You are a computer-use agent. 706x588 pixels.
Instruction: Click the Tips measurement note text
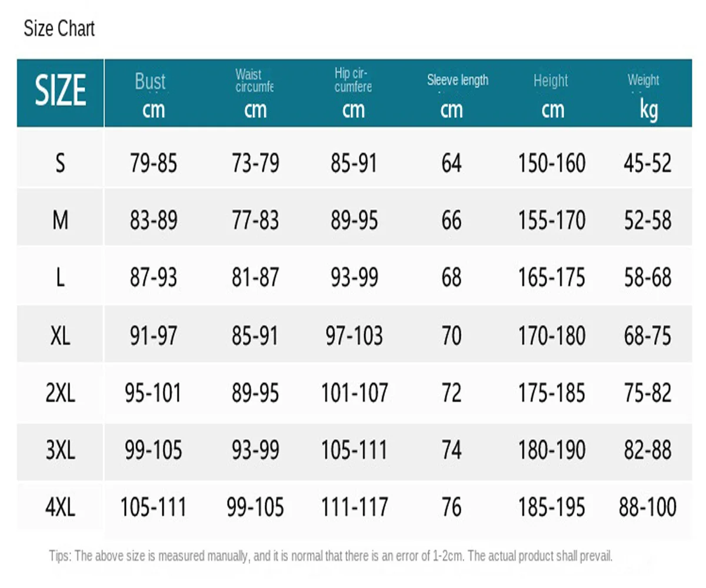pos(331,556)
